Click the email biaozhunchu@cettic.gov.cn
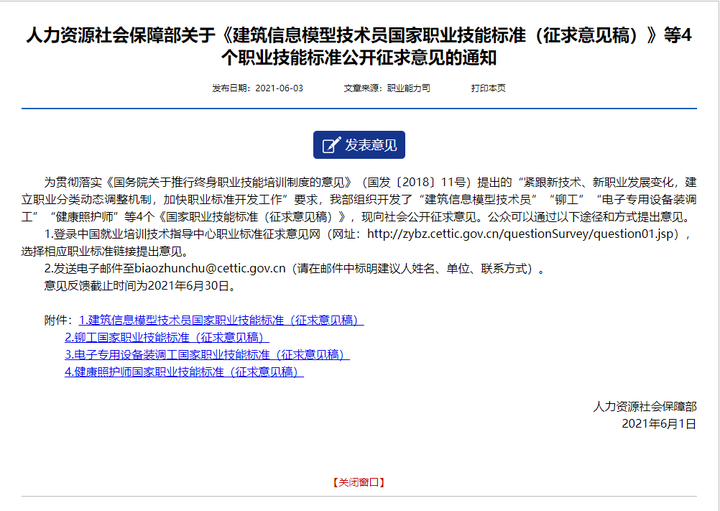720x511 pixels. [210, 269]
